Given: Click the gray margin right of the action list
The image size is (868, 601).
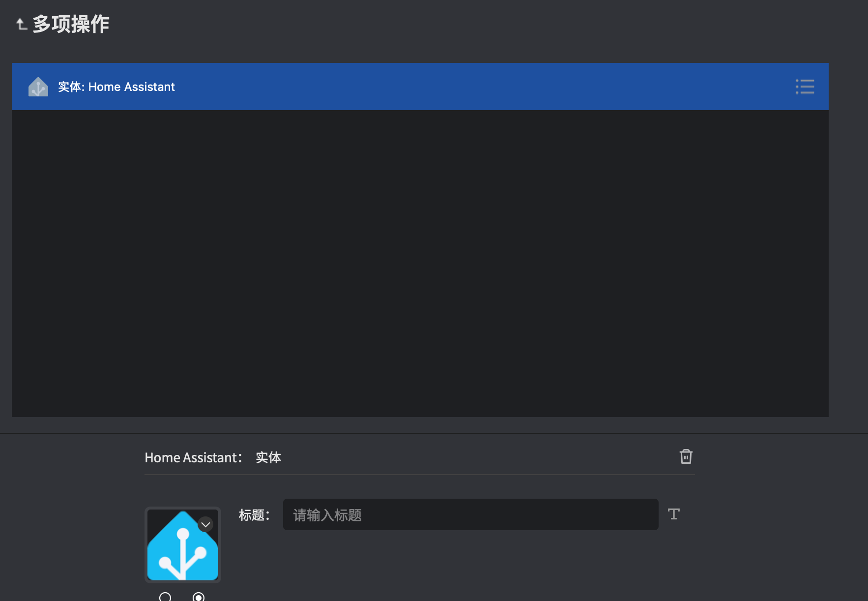Looking at the screenshot, I should pos(848,246).
